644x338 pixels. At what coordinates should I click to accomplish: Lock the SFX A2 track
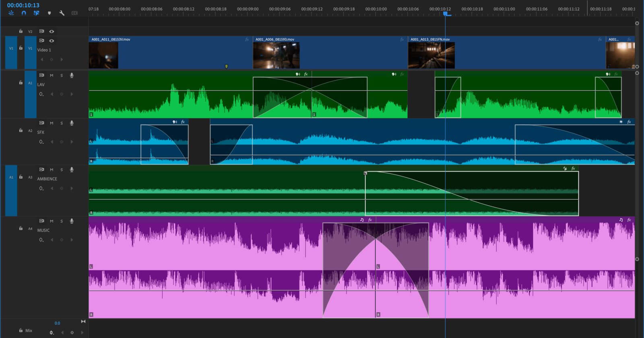coord(21,130)
